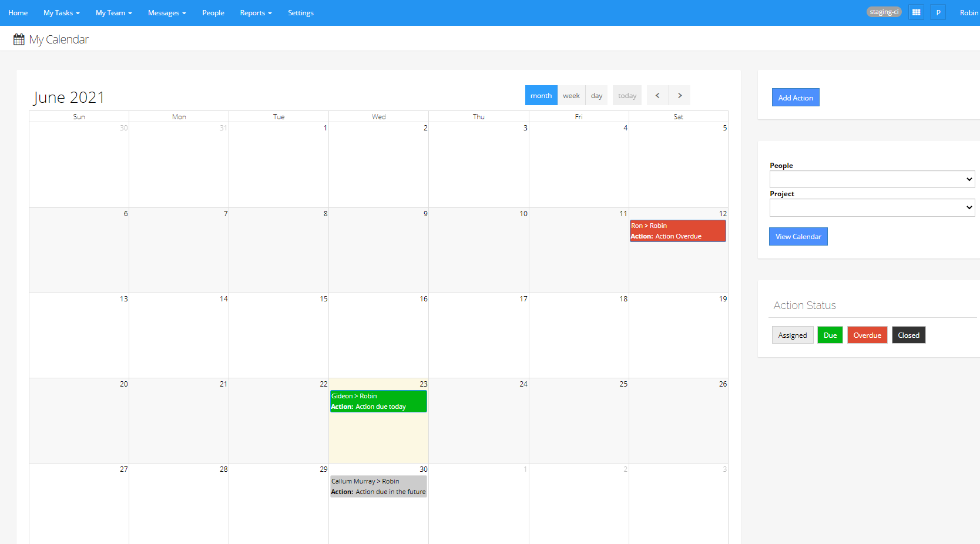Click the red Overdue status swatch
This screenshot has height=544, width=980.
[x=867, y=335]
